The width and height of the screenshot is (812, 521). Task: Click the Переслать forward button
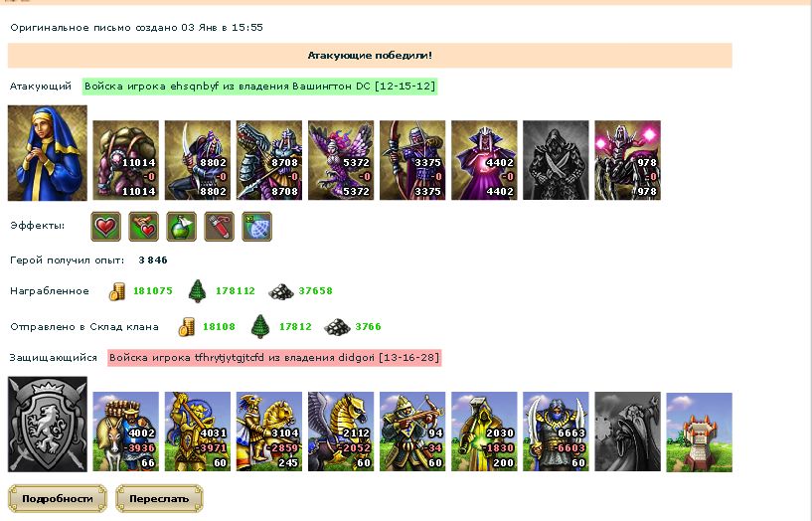tap(159, 499)
